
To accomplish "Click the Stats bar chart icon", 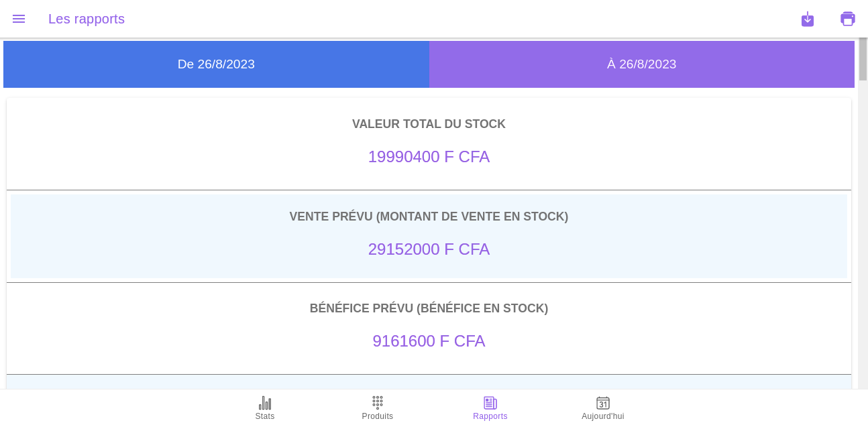I will tap(265, 403).
